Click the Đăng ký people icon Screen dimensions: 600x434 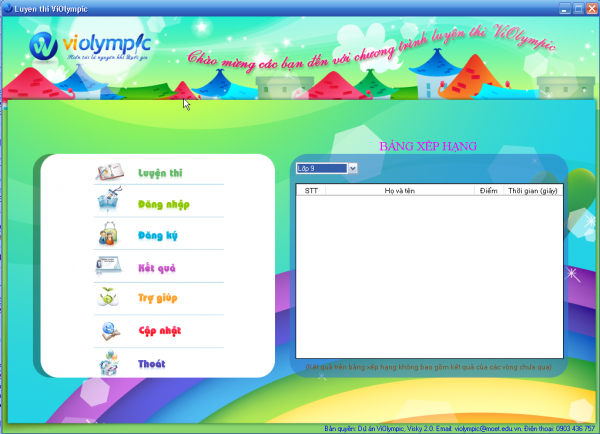click(x=107, y=233)
